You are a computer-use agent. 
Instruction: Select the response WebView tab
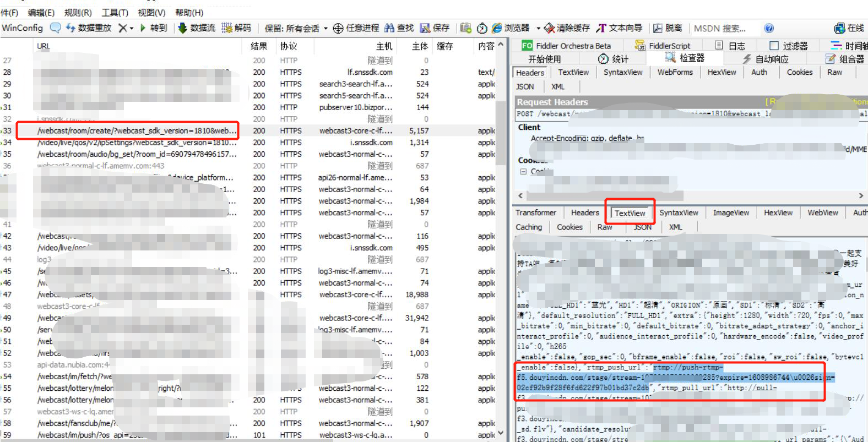(x=823, y=212)
